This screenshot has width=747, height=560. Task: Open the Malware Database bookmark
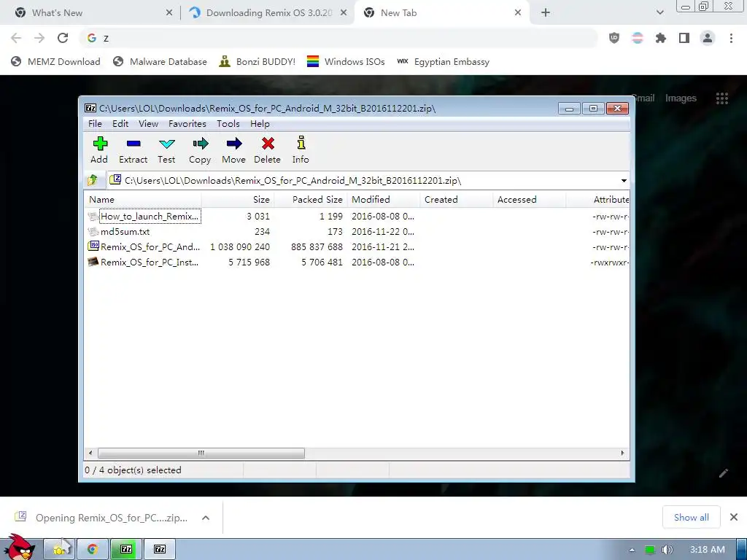160,62
